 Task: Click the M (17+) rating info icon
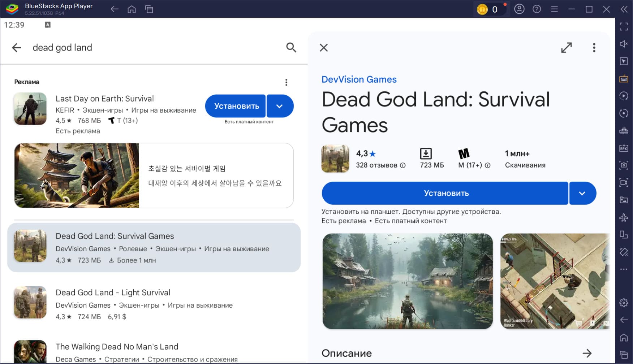[487, 165]
